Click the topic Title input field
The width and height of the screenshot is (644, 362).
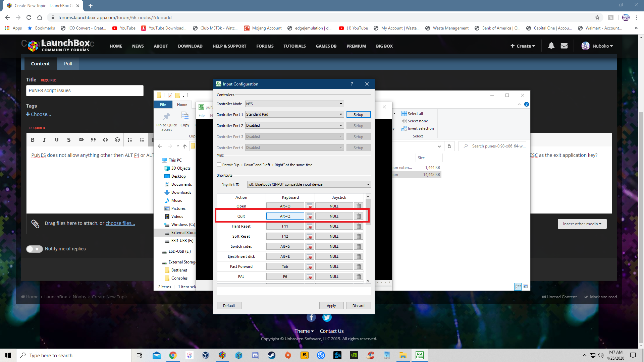(x=85, y=90)
